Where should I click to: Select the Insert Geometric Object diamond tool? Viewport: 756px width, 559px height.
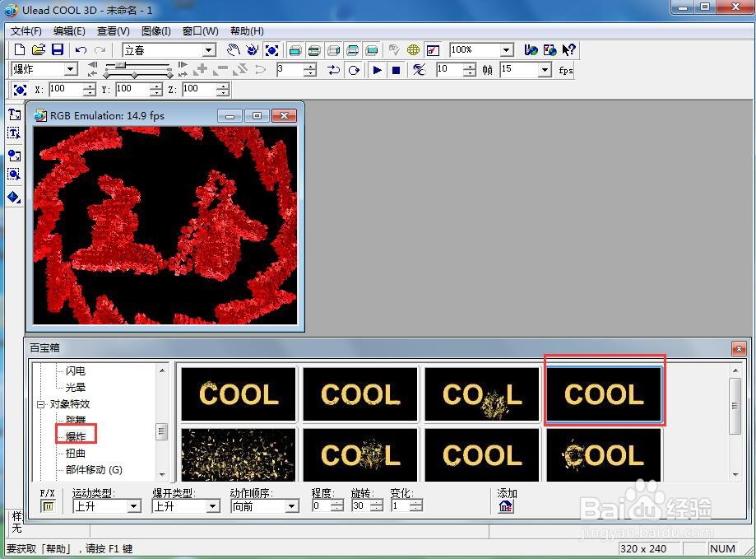(x=14, y=197)
